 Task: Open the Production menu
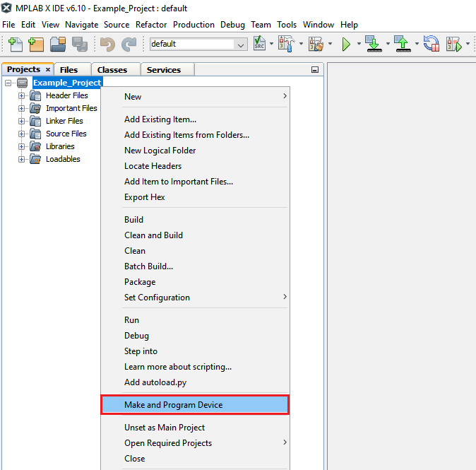coord(194,25)
